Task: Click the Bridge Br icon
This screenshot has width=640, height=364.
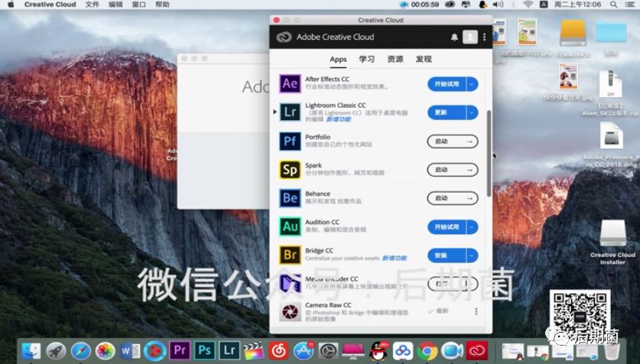Action: click(x=291, y=255)
